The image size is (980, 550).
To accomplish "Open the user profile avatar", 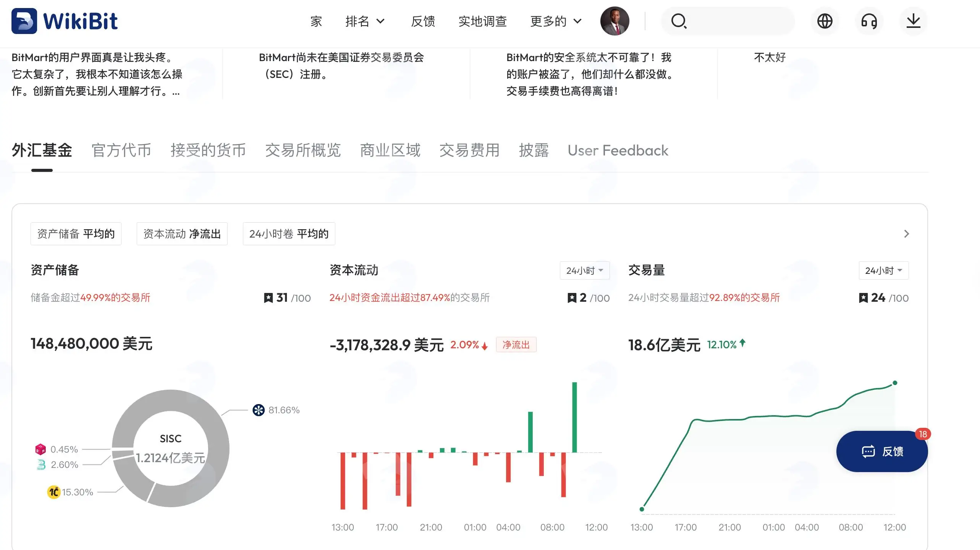I will pos(615,21).
